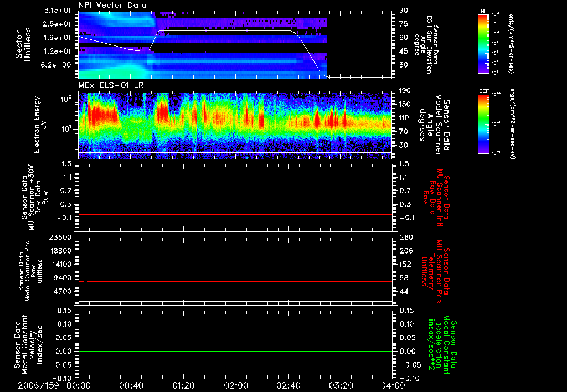Click the "01:20" time axis tick label

pos(183,385)
